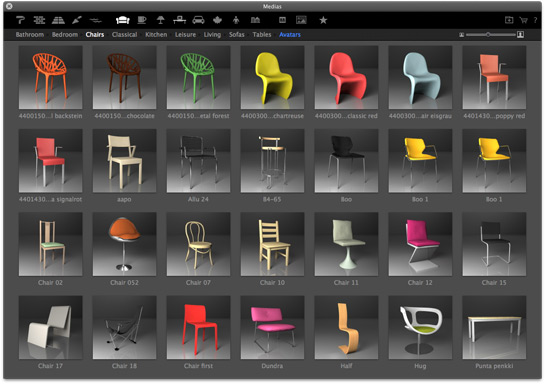Select the sofa furniture category icon
The width and height of the screenshot is (545, 384).
point(123,20)
